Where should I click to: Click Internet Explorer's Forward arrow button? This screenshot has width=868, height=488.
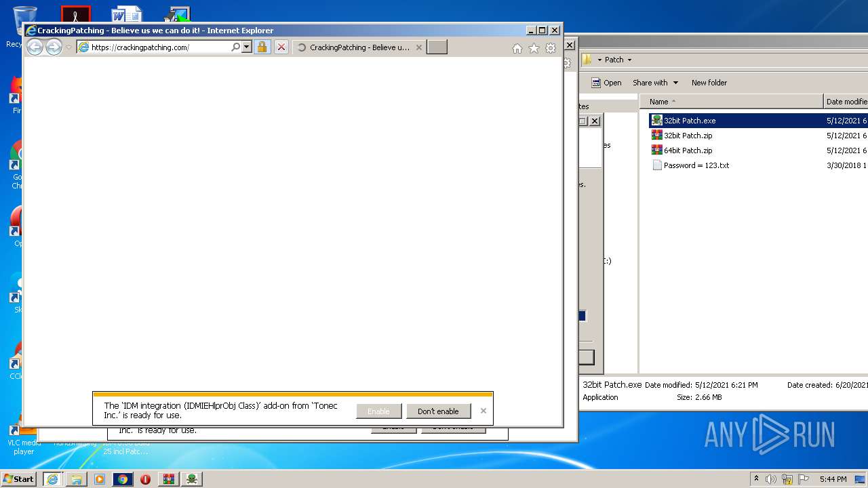[54, 47]
